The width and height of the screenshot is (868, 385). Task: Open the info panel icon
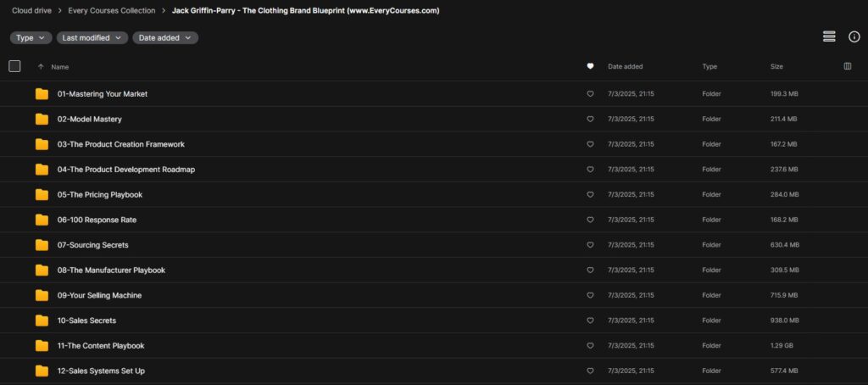[x=854, y=37]
